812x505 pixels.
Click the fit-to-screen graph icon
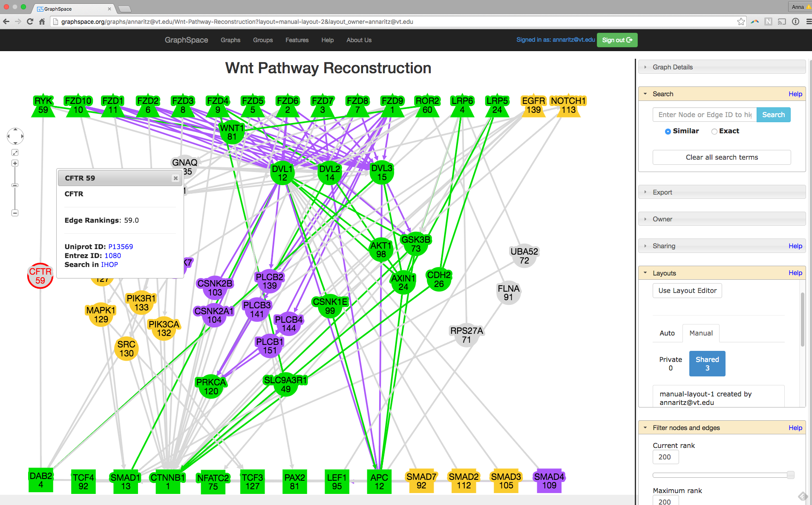coord(15,152)
